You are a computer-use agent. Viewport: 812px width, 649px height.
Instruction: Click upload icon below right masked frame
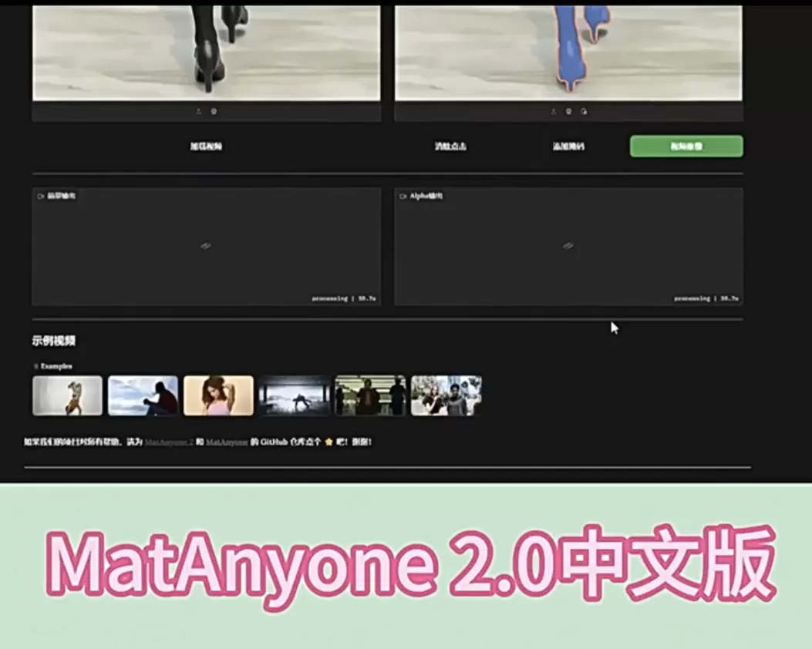(553, 111)
